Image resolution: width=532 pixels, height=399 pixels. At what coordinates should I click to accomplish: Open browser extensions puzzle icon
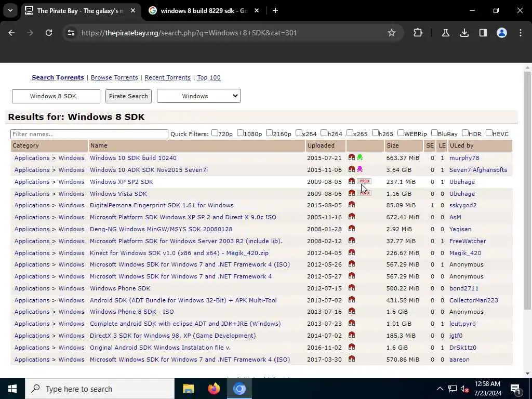[418, 33]
